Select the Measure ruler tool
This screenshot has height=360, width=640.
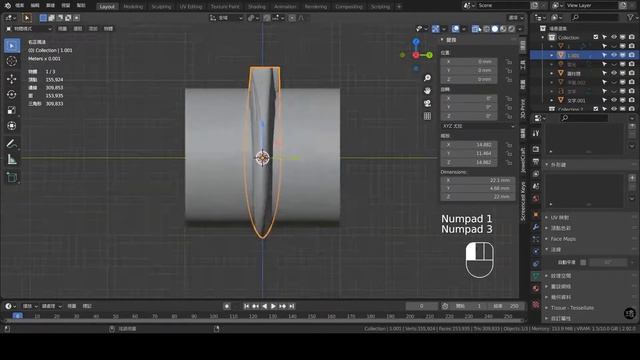pyautogui.click(x=12, y=160)
